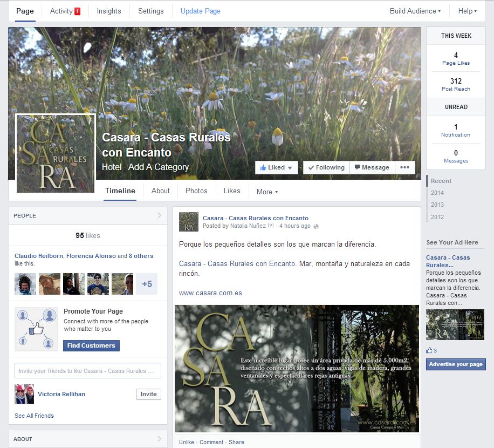Click the Promote Your Page heading
Image resolution: width=494 pixels, height=448 pixels.
93,311
